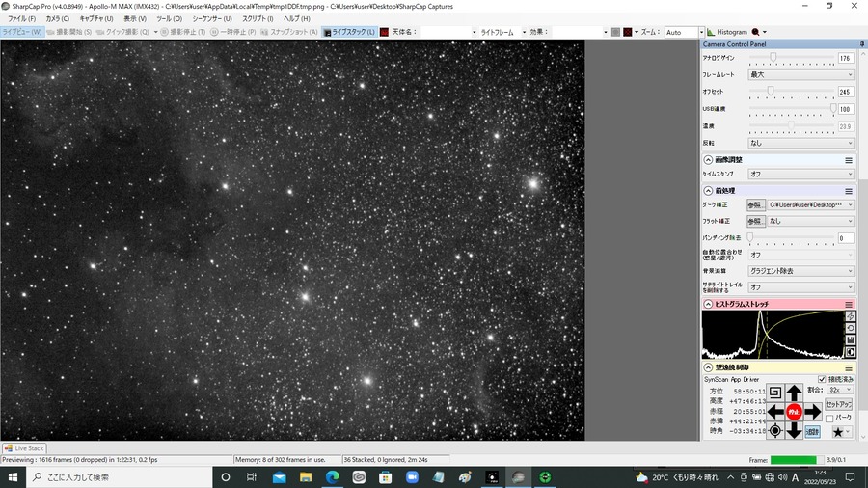Apply auto stretch with the lightning icon

[851, 316]
